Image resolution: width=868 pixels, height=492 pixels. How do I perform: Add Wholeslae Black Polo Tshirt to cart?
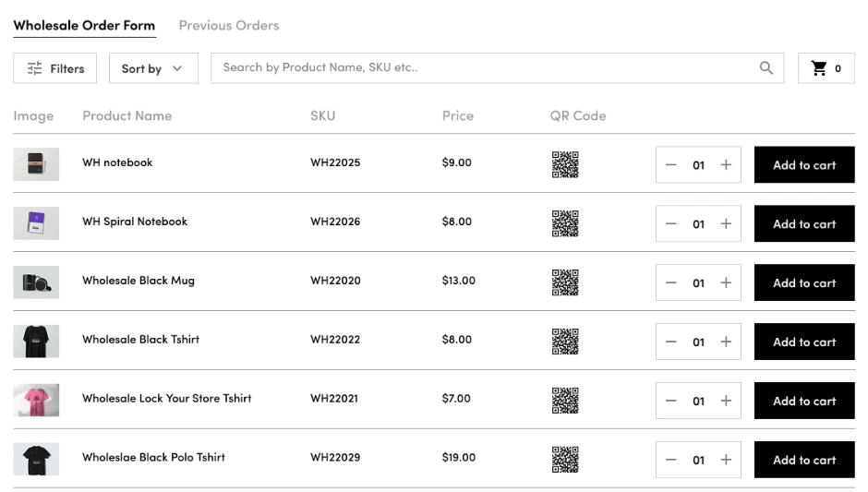[x=804, y=460]
